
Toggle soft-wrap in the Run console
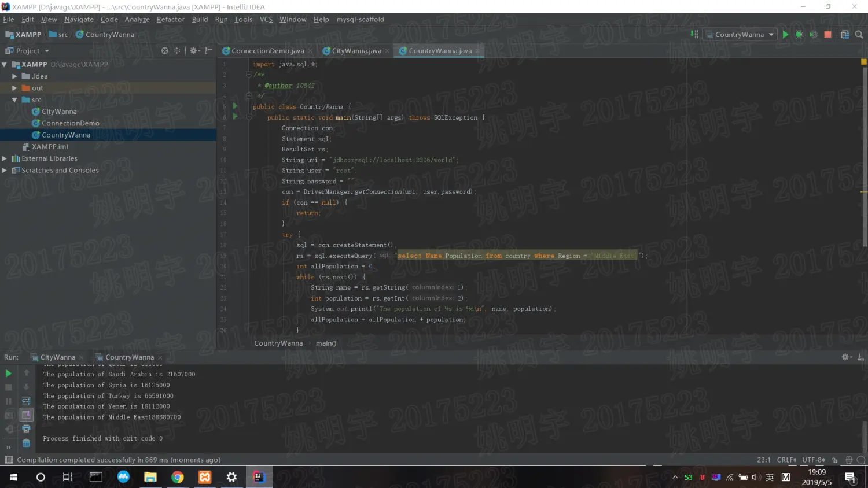pyautogui.click(x=26, y=401)
